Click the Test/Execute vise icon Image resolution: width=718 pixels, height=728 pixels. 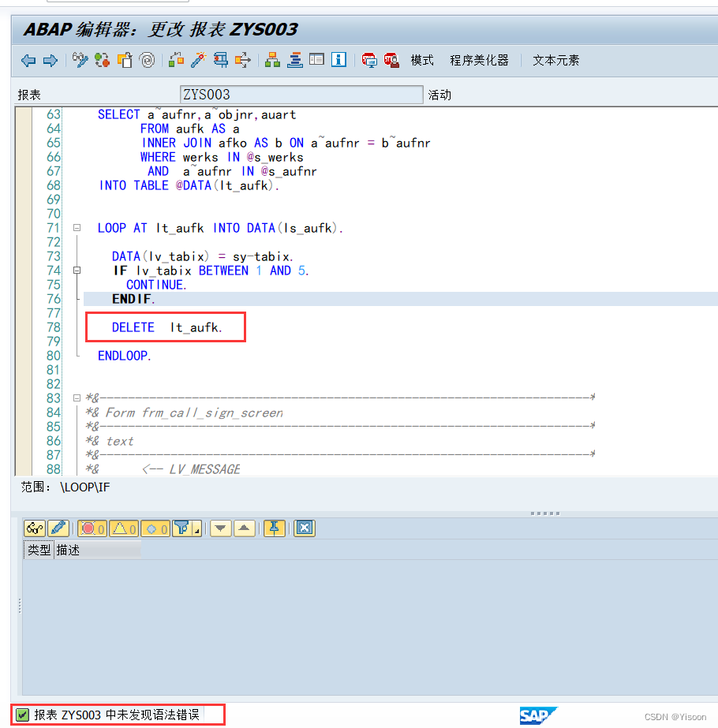coord(221,61)
